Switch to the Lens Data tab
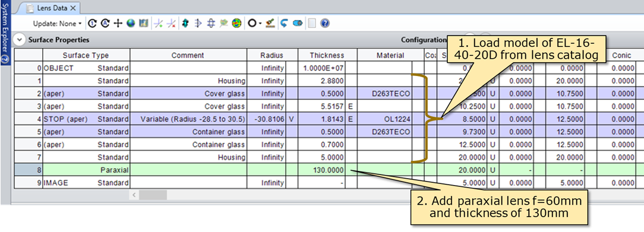 (52, 8)
